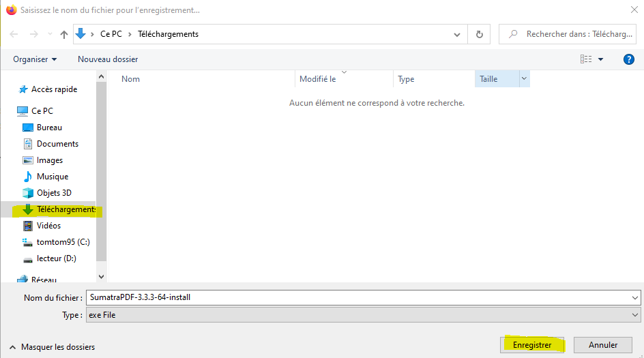Click the blue download arrow in address bar

[x=80, y=33]
